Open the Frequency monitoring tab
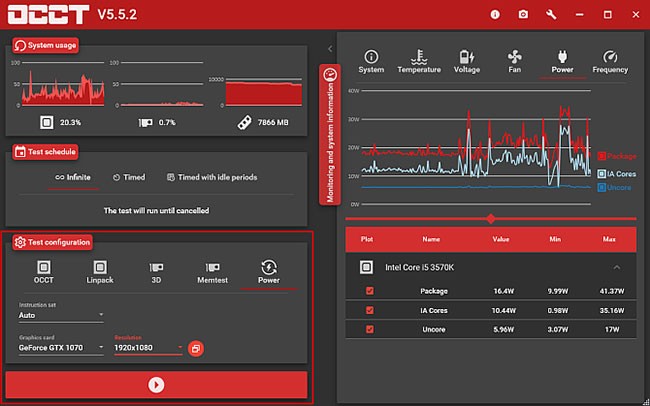Image resolution: width=650 pixels, height=406 pixels. click(x=610, y=62)
